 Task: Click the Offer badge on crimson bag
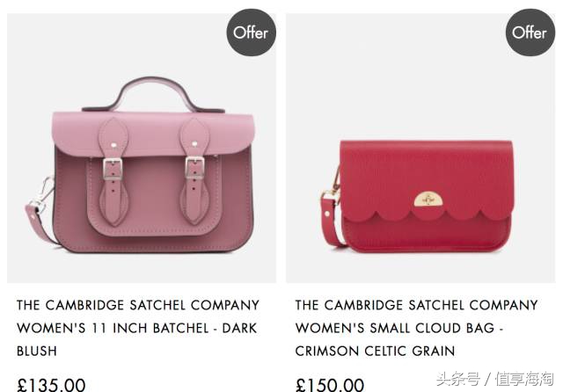(x=530, y=33)
